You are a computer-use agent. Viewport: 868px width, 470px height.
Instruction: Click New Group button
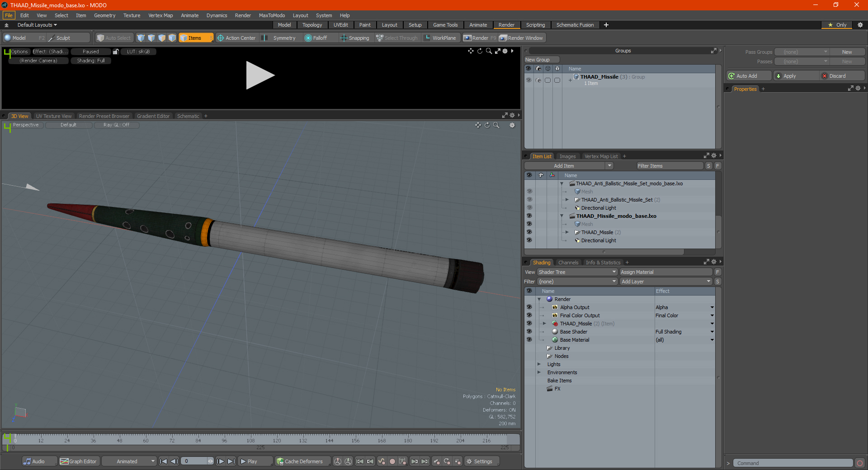[542, 60]
